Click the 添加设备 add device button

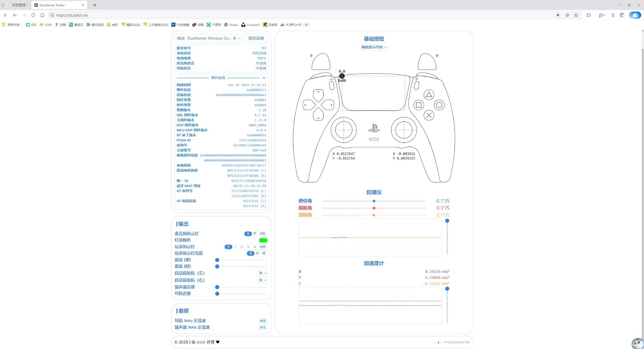256,38
